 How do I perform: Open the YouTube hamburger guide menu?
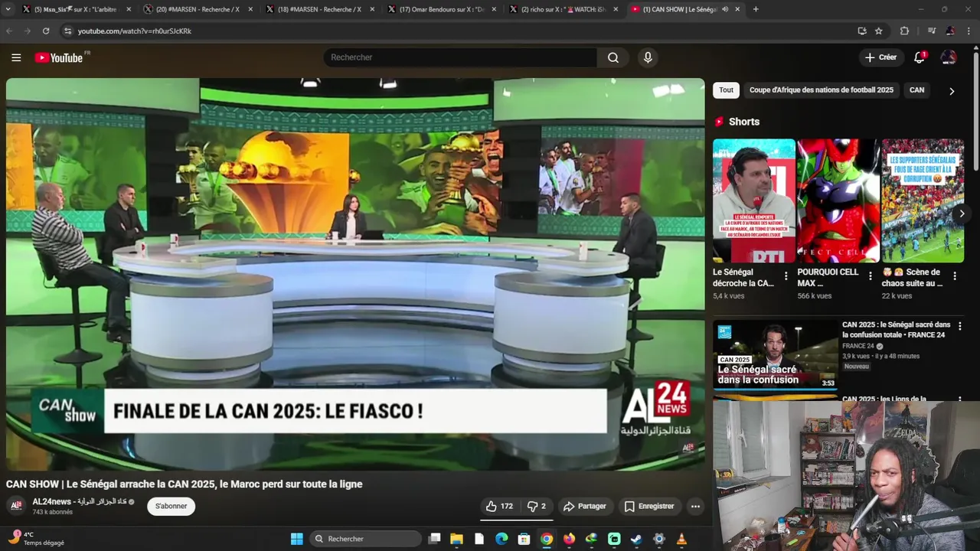pyautogui.click(x=16, y=57)
